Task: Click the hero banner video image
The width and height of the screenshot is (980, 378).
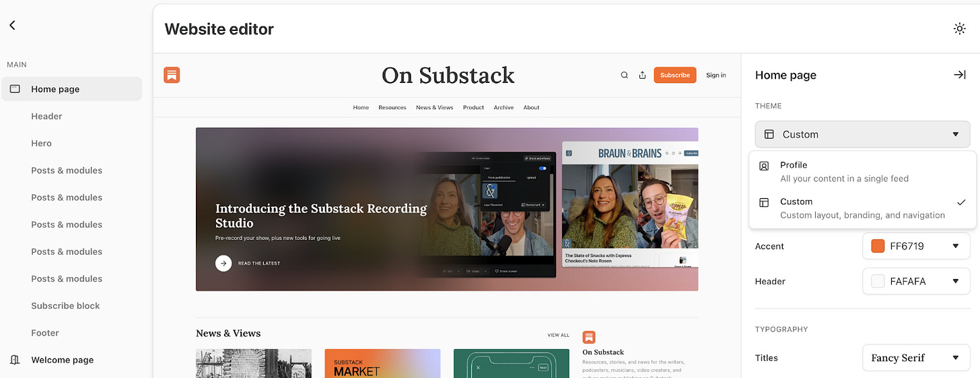Action: [x=447, y=209]
